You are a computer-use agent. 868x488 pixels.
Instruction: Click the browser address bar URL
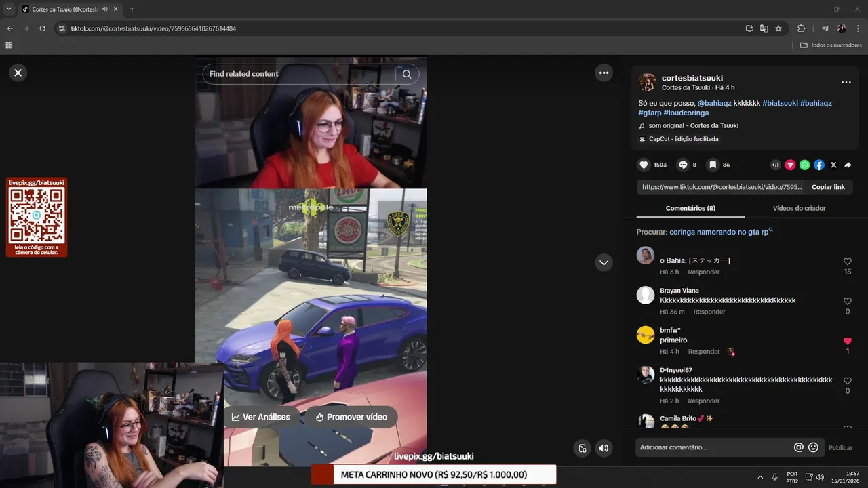point(153,28)
